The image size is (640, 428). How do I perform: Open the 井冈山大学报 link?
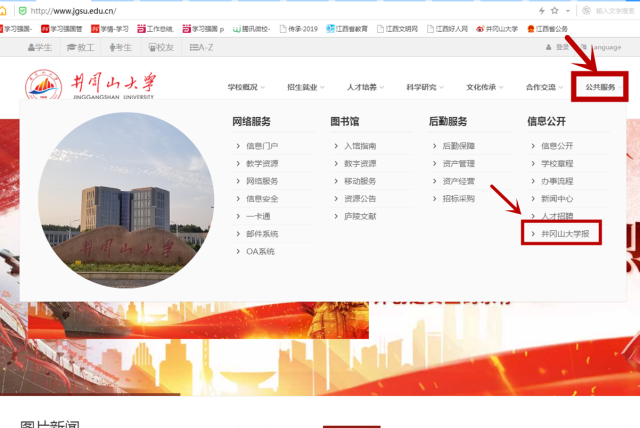[564, 234]
